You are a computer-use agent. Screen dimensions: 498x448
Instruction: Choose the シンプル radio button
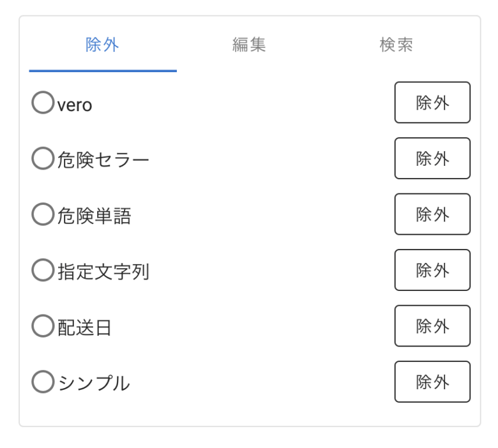(x=43, y=382)
